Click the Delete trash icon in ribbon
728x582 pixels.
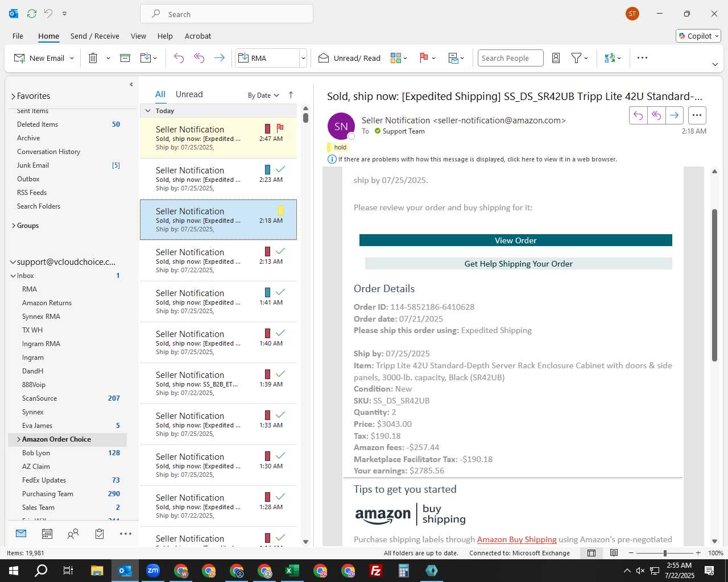(93, 58)
